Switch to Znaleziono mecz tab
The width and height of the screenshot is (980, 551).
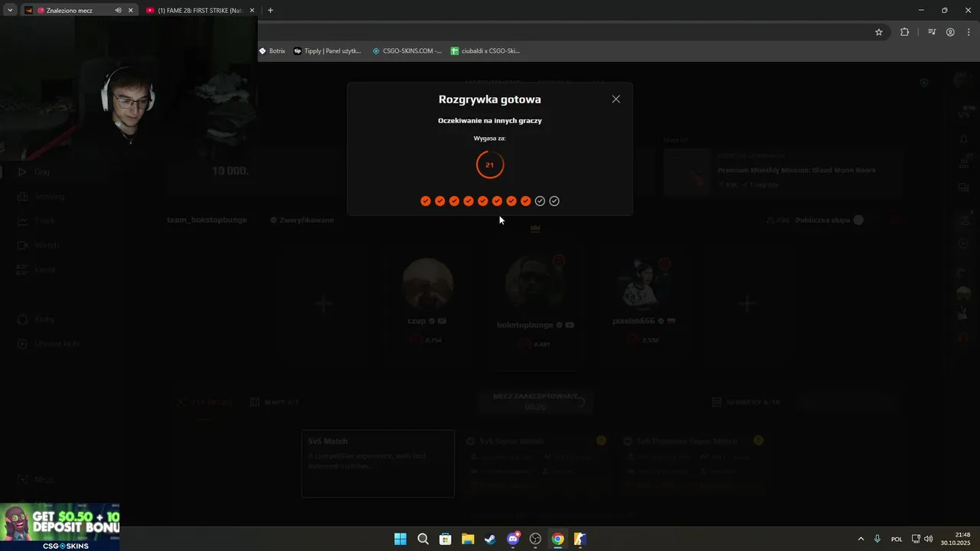coord(69,11)
